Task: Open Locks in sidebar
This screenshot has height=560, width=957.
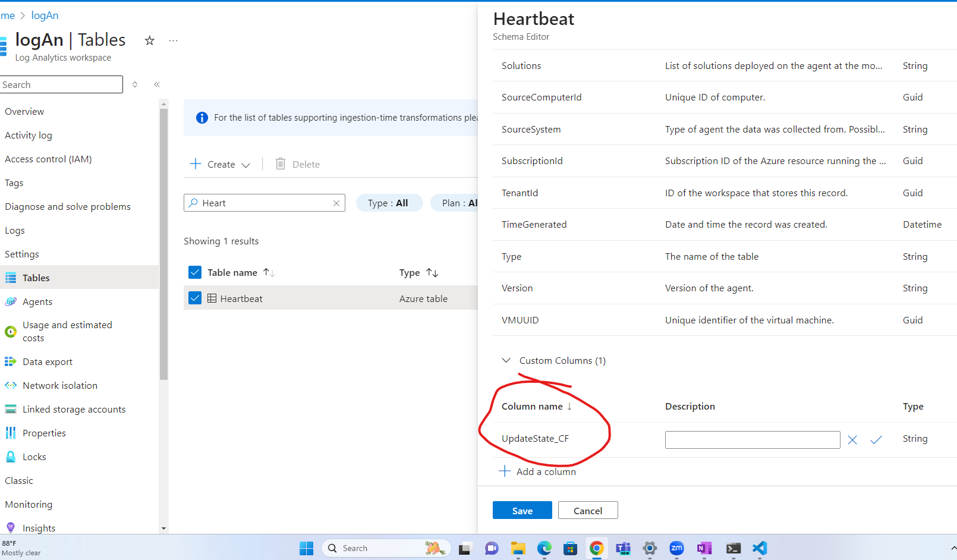Action: click(34, 457)
